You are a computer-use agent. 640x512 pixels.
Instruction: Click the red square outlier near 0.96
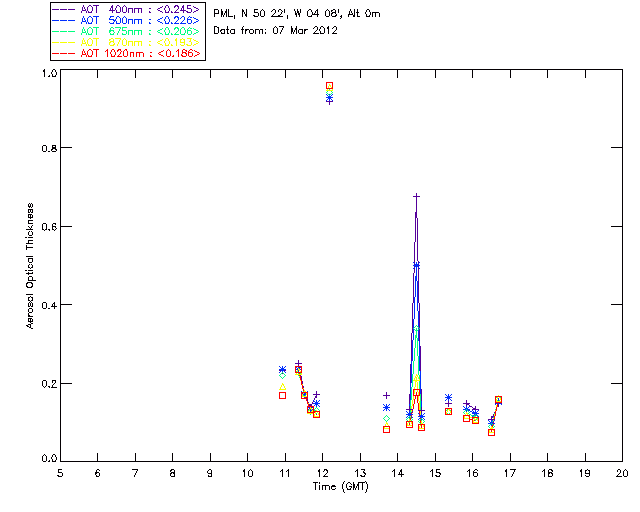click(x=329, y=85)
